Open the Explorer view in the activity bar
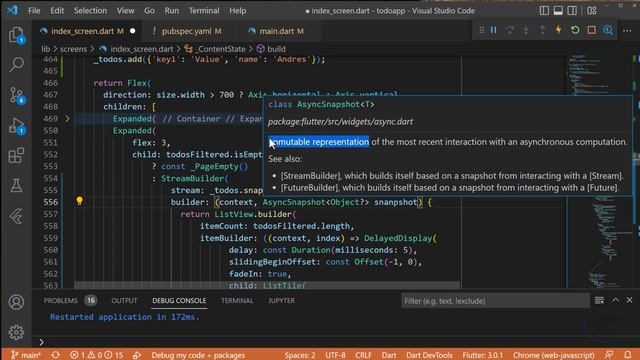640x360 pixels. (16, 35)
